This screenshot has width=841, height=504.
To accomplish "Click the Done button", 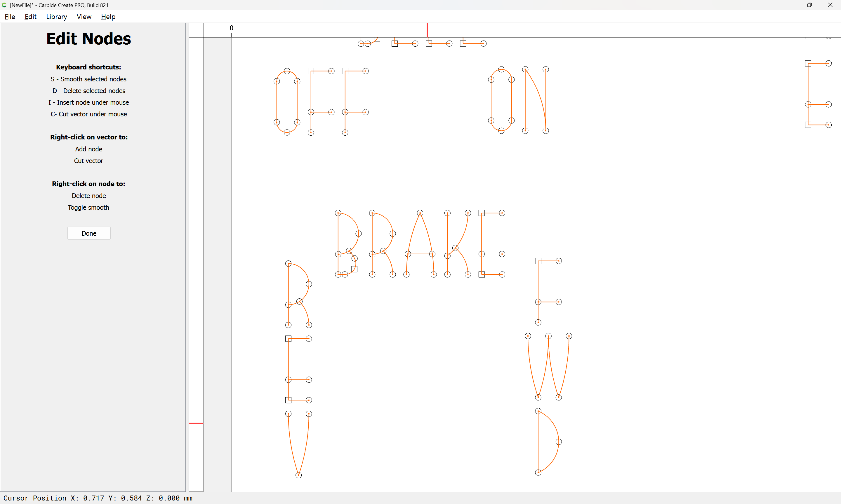I will [89, 233].
